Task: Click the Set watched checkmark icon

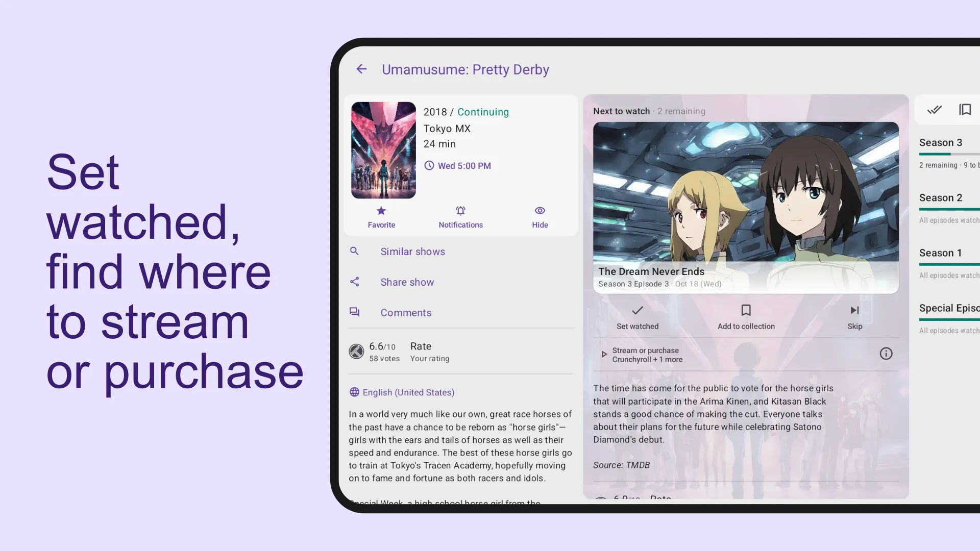Action: click(638, 310)
